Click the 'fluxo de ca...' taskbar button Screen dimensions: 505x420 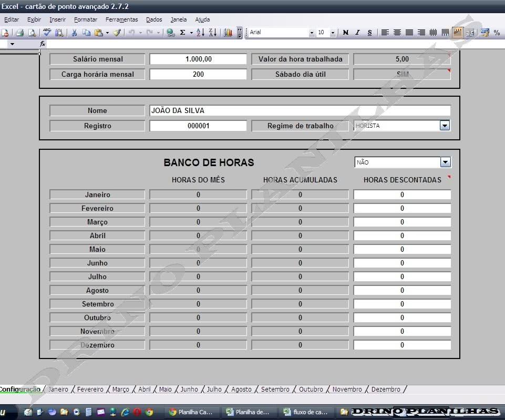click(305, 412)
